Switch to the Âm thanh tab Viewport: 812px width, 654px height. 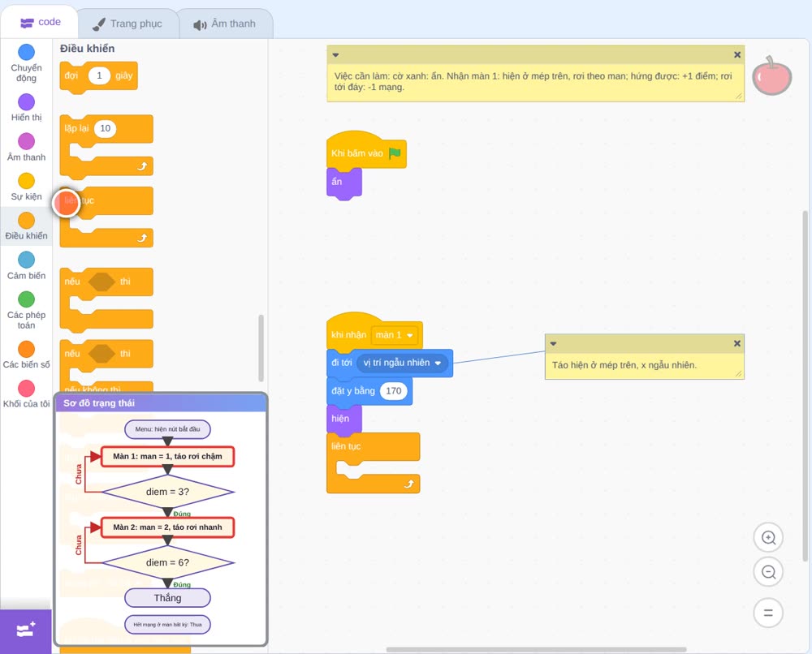click(225, 24)
